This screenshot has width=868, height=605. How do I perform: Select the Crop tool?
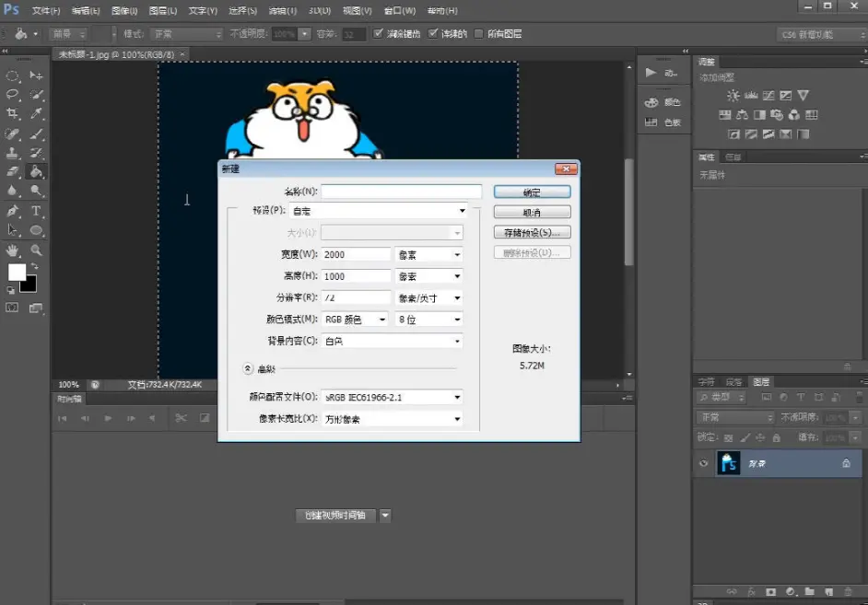[12, 114]
